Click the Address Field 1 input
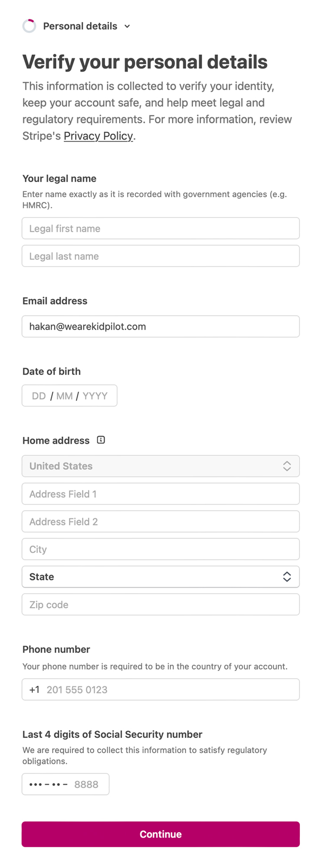Image resolution: width=321 pixels, height=868 pixels. 160,494
